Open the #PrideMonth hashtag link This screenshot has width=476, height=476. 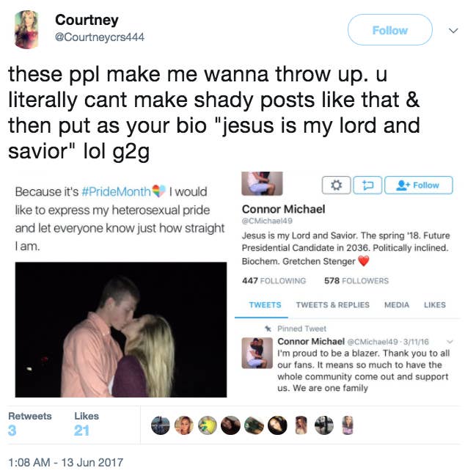pos(117,191)
